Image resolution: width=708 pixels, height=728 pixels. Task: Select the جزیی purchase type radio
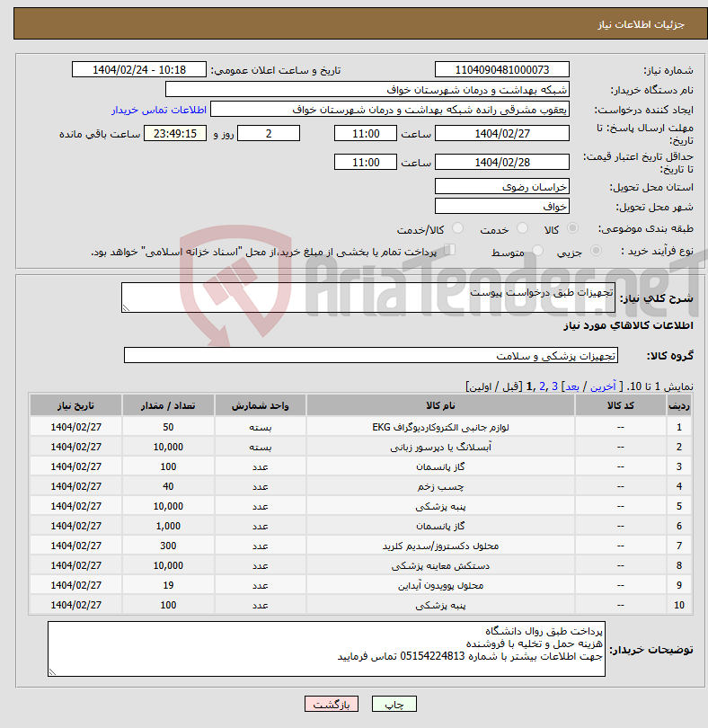pyautogui.click(x=596, y=251)
